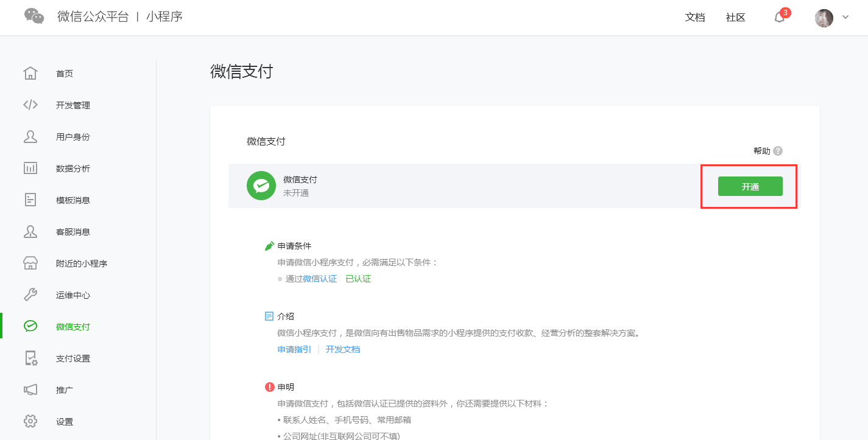Switch to the 社区 community section
Screen dimensions: 868x440
pos(735,18)
